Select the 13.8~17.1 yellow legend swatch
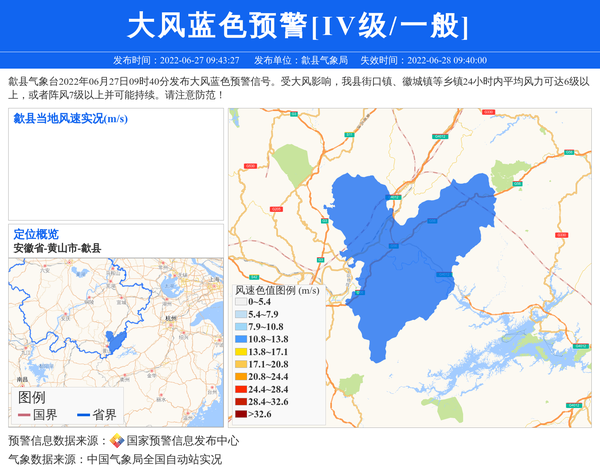600x471 pixels. coord(240,352)
